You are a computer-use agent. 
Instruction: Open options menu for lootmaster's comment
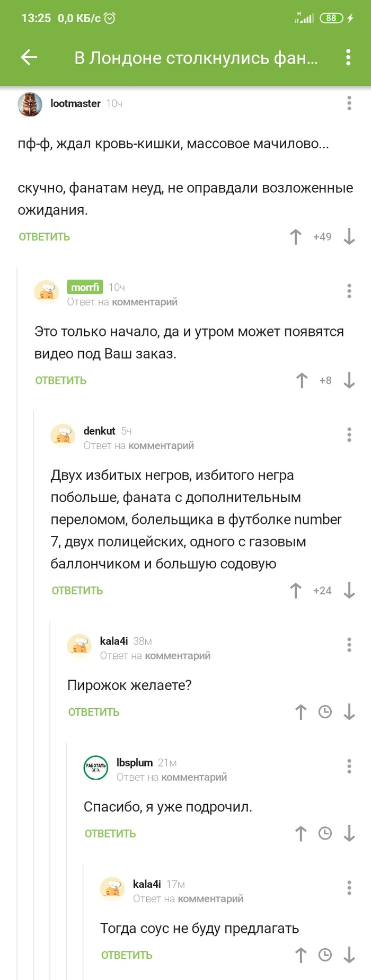tap(349, 104)
